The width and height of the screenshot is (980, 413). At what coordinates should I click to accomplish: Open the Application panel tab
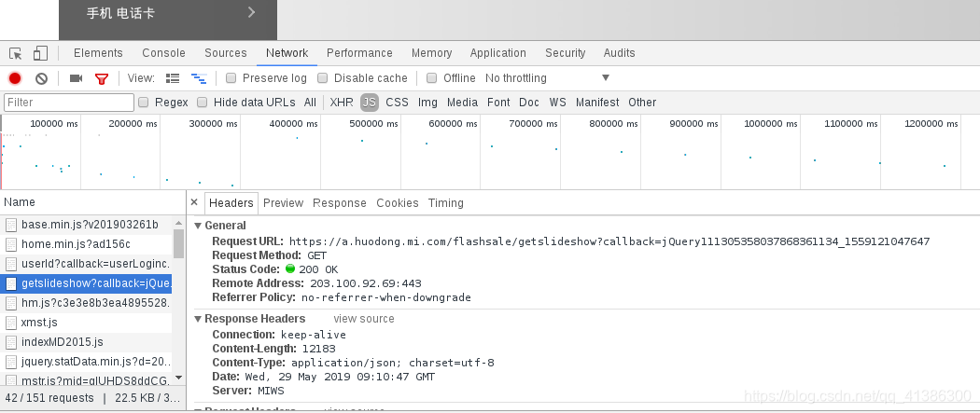pos(498,53)
